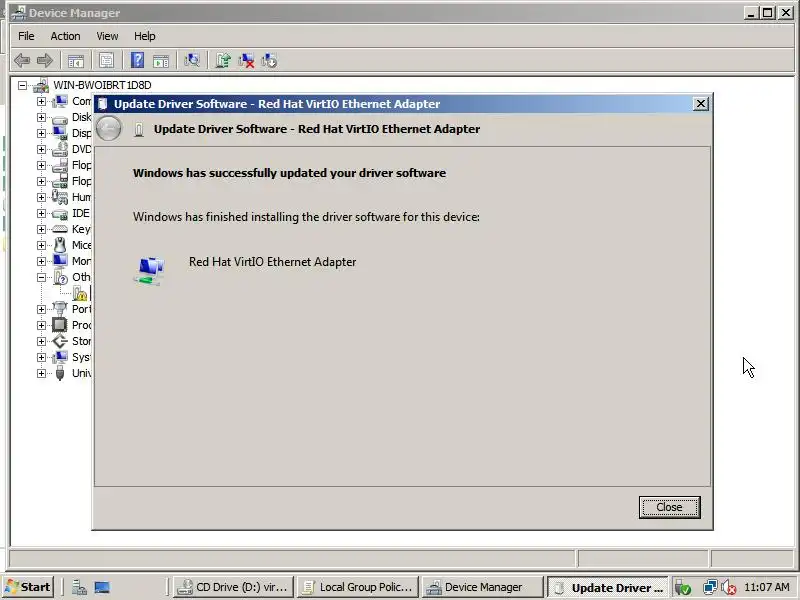Open the File menu in Device Manager

(x=26, y=36)
